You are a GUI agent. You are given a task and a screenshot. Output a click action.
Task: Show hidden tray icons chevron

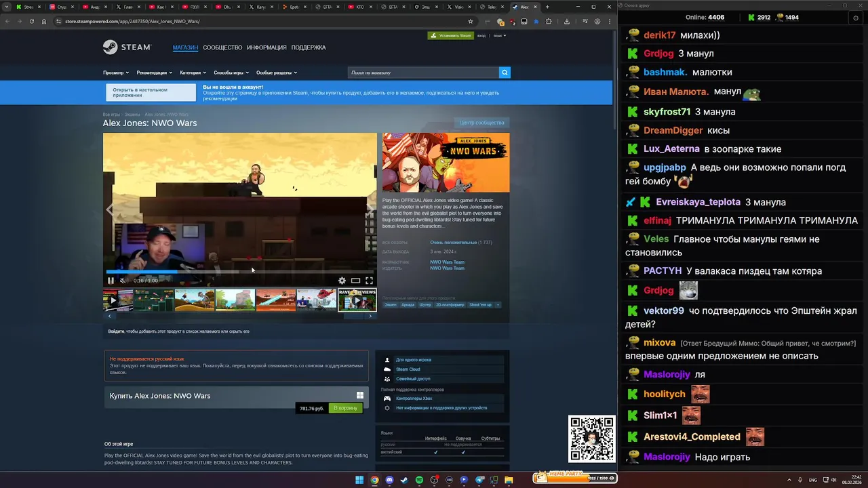789,480
